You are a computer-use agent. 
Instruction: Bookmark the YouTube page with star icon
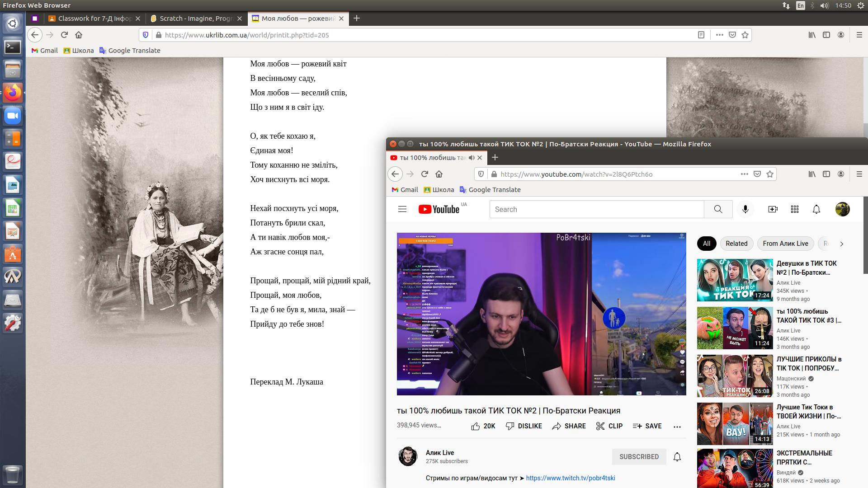coord(770,174)
